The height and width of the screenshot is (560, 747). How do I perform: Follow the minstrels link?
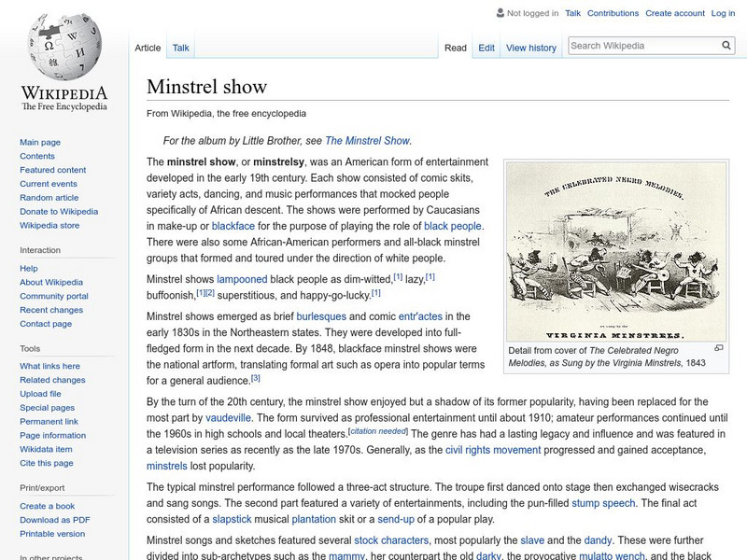(x=167, y=466)
